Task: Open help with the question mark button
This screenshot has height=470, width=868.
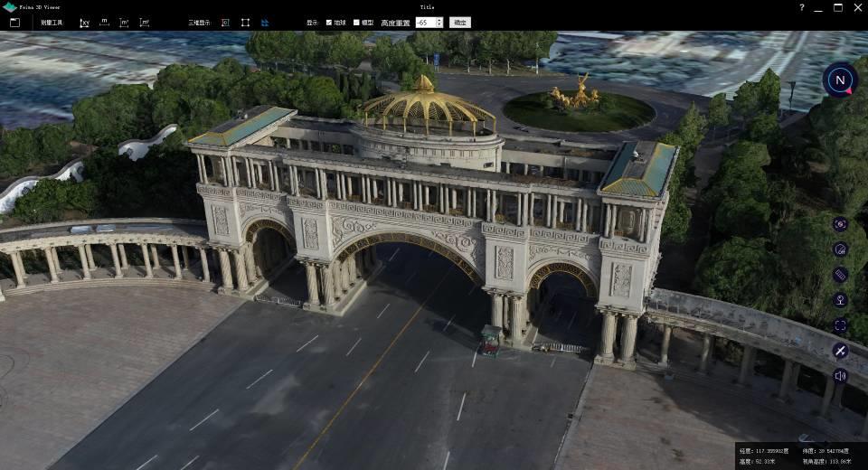Action: [801, 7]
